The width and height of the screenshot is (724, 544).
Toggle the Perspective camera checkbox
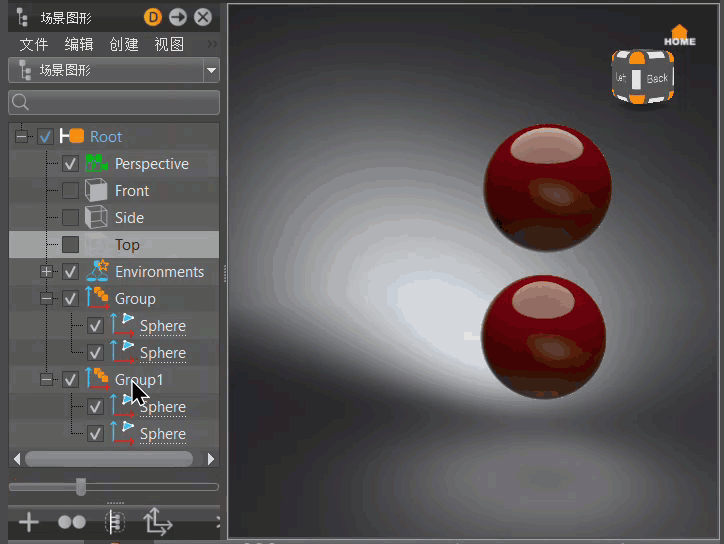(x=70, y=163)
